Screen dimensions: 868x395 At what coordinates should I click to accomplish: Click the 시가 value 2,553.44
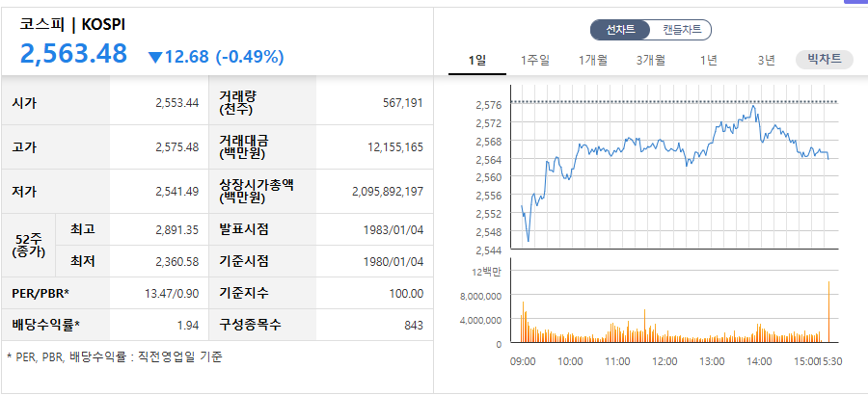pyautogui.click(x=177, y=103)
